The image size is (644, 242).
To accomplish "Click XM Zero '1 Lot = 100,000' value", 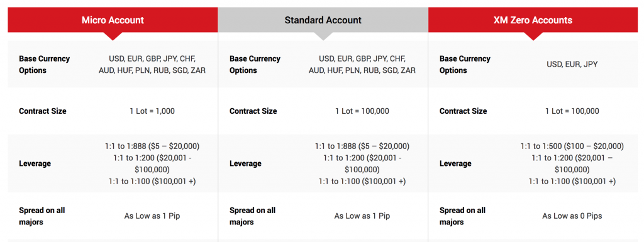I will click(572, 111).
